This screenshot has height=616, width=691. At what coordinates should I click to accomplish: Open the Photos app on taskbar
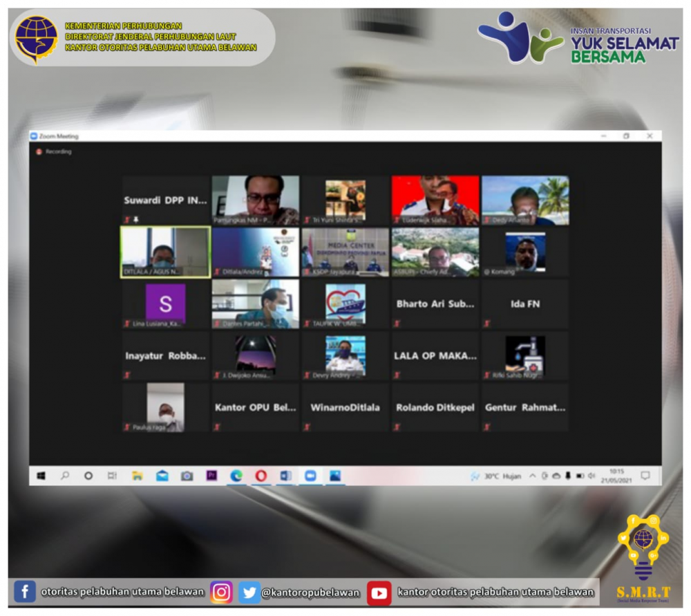335,476
